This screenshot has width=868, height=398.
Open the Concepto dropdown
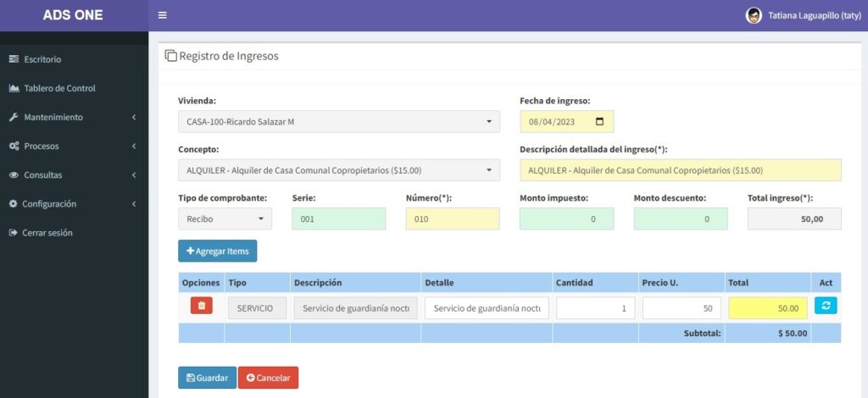339,170
